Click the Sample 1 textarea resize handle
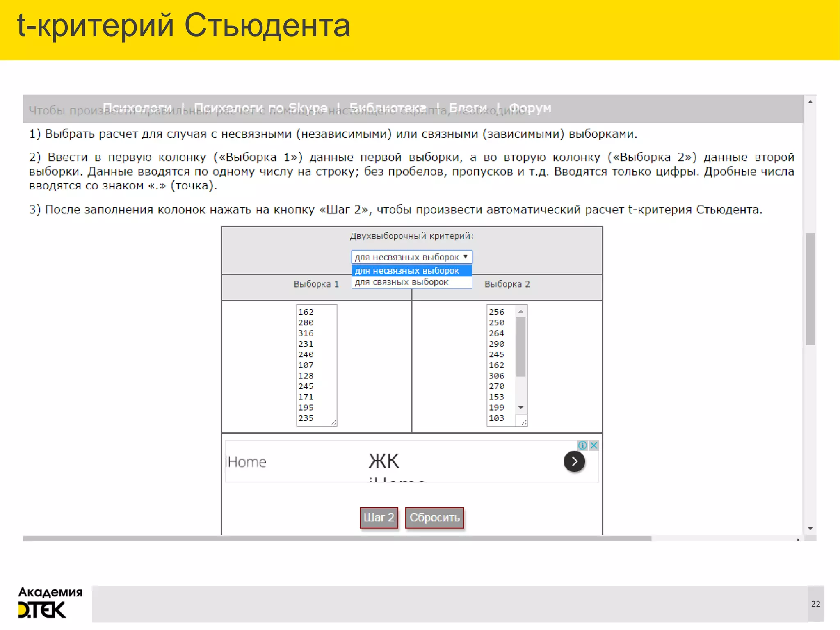The height and width of the screenshot is (630, 840). (x=333, y=422)
